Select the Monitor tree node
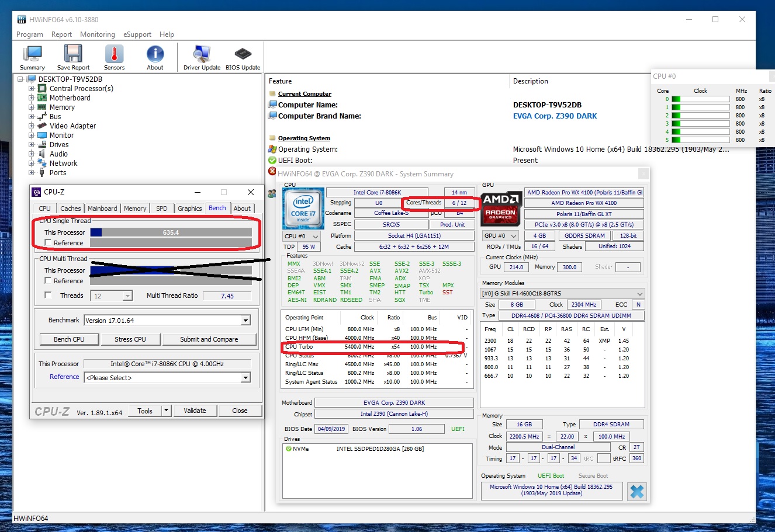775x532 pixels. [61, 135]
